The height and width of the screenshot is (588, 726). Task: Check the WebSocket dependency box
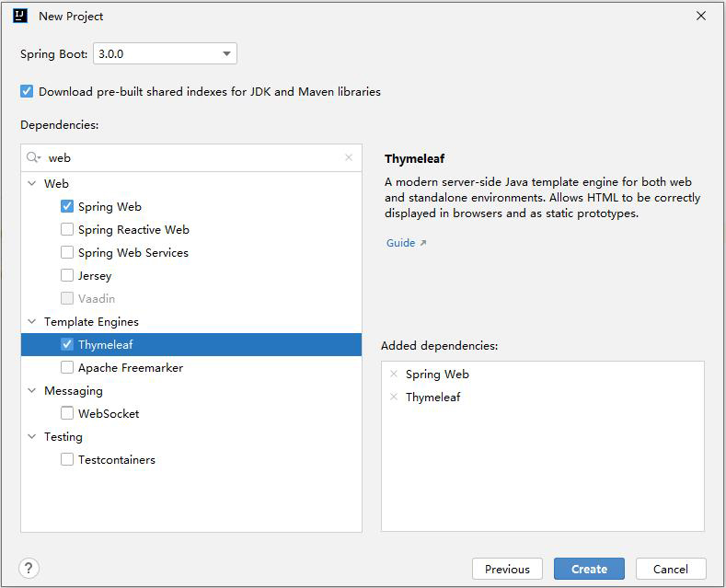67,413
